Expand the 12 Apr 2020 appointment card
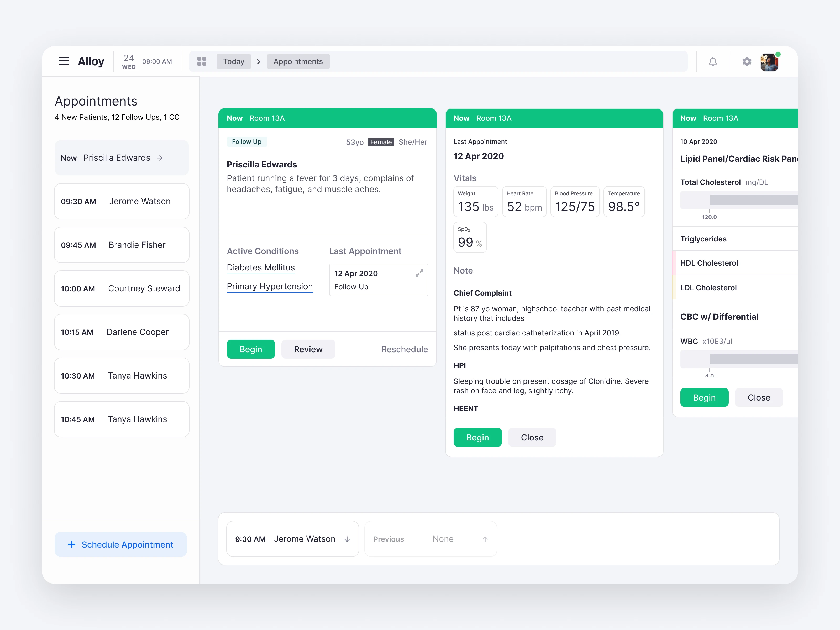The width and height of the screenshot is (840, 630). (x=419, y=273)
